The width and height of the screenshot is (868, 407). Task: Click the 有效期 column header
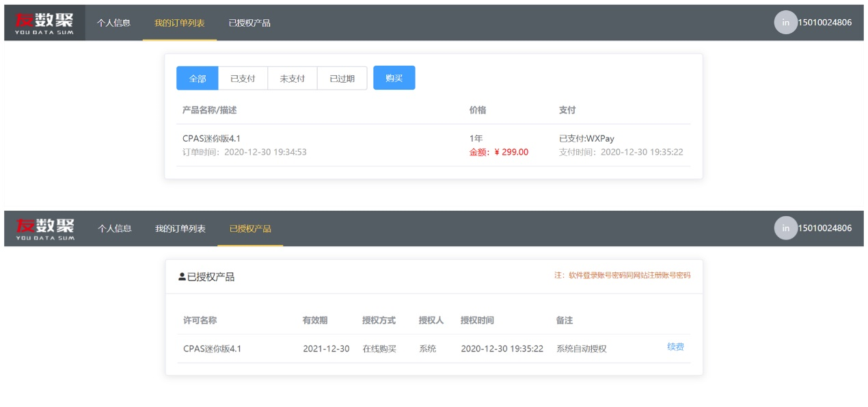coord(315,320)
